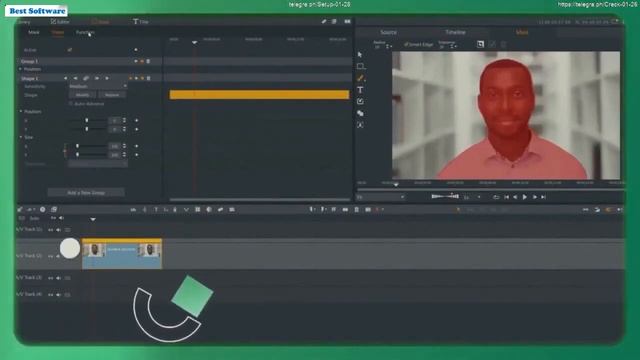Switch to the Source preview tab
640x360 pixels.
pyautogui.click(x=388, y=32)
